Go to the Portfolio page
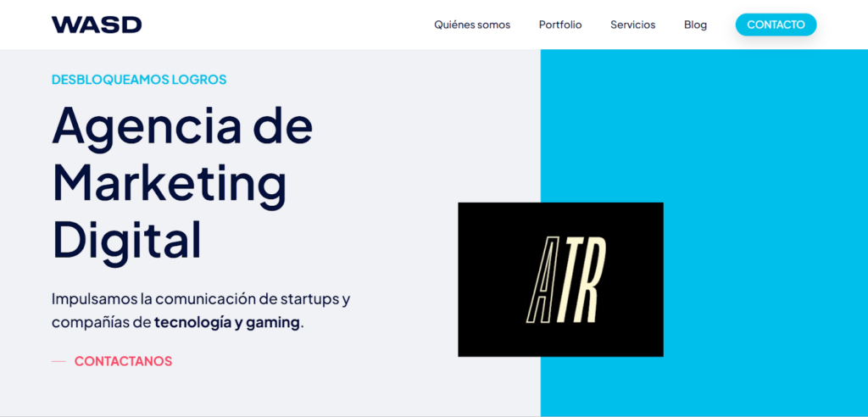Image resolution: width=868 pixels, height=417 pixels. point(560,25)
